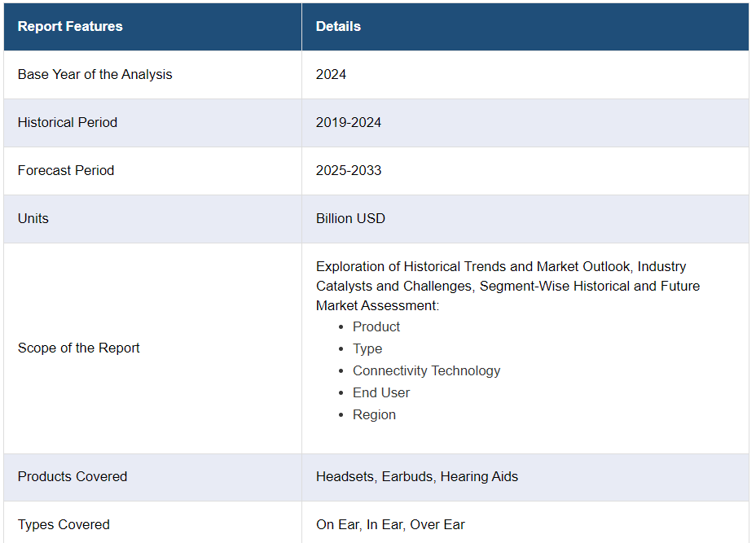Select the Forecast Period row label

coord(66,170)
